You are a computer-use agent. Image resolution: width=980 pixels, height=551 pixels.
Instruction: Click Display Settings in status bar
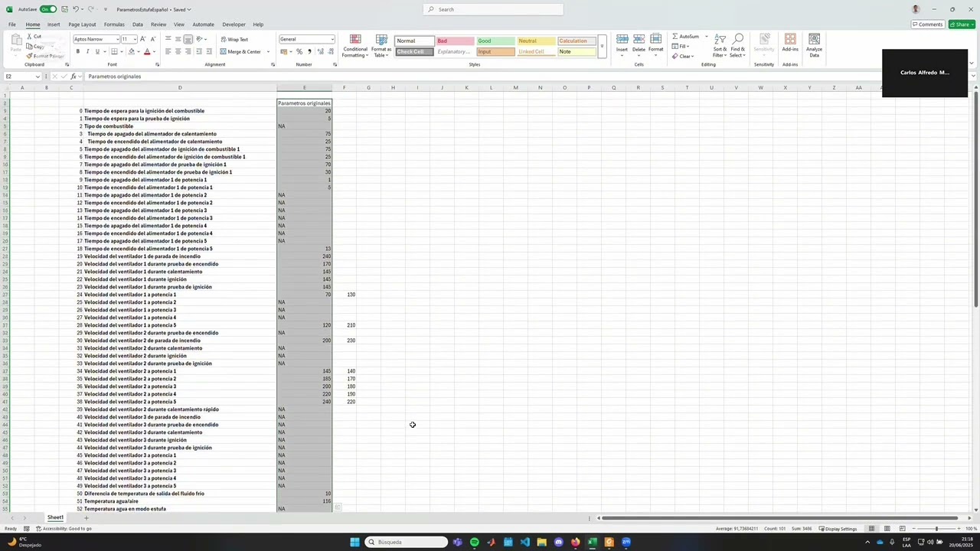coord(838,529)
